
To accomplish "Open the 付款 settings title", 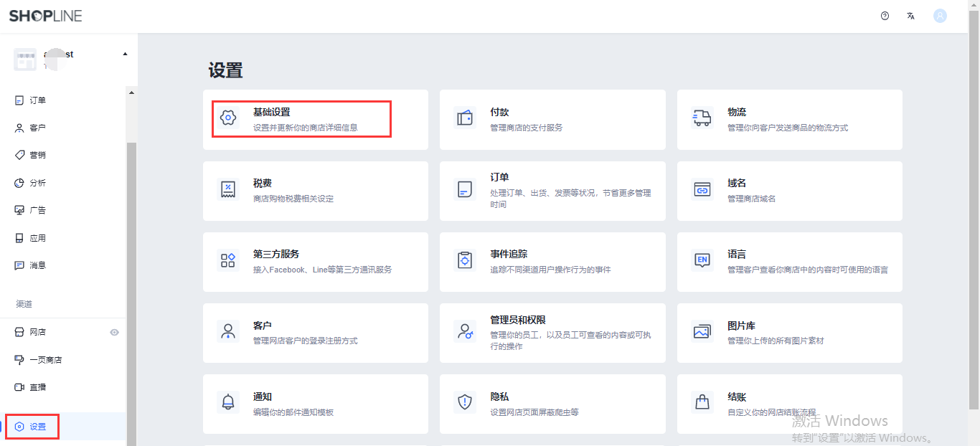I will tap(499, 112).
